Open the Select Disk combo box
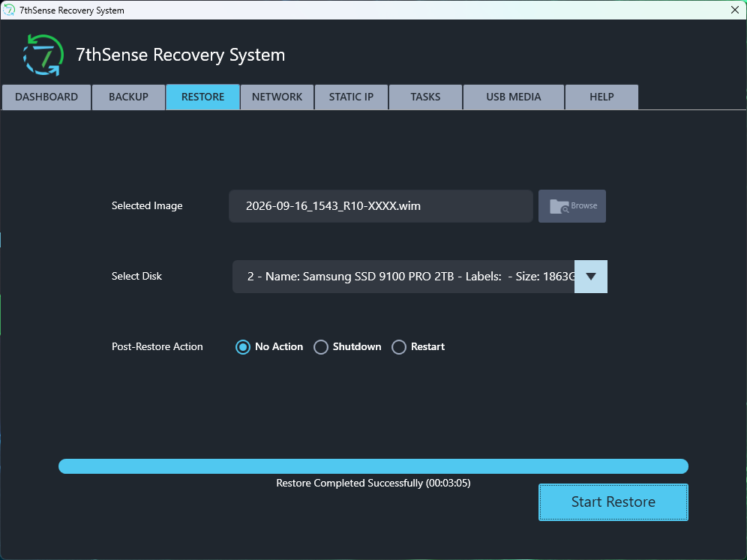The height and width of the screenshot is (560, 747). 420,277
